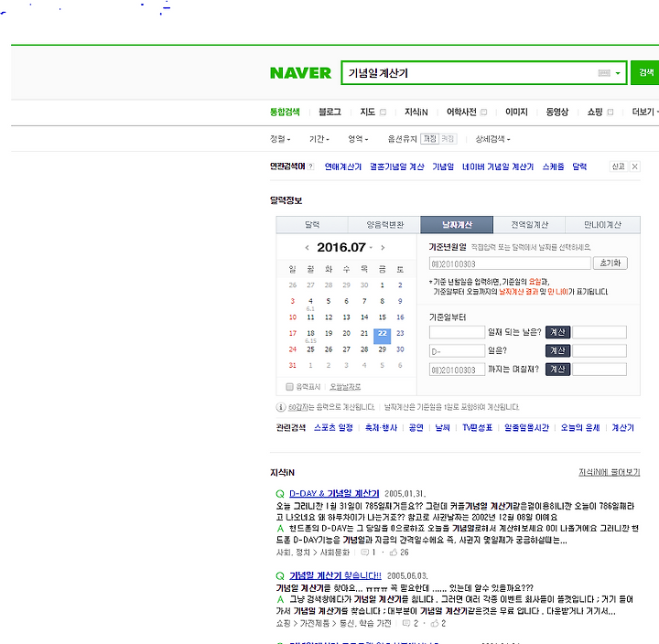The width and height of the screenshot is (659, 644).
Task: Open the 지도 tab
Action: (x=367, y=112)
